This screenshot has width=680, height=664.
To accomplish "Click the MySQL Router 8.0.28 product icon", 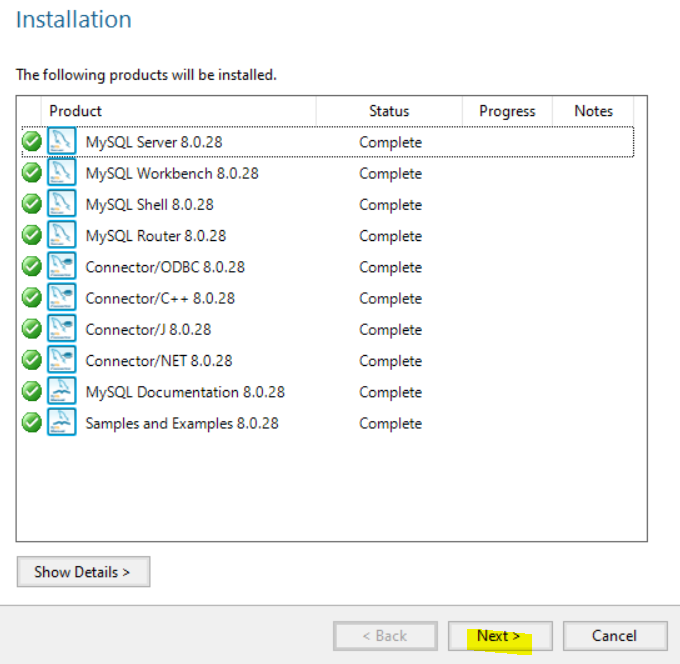I will (62, 235).
